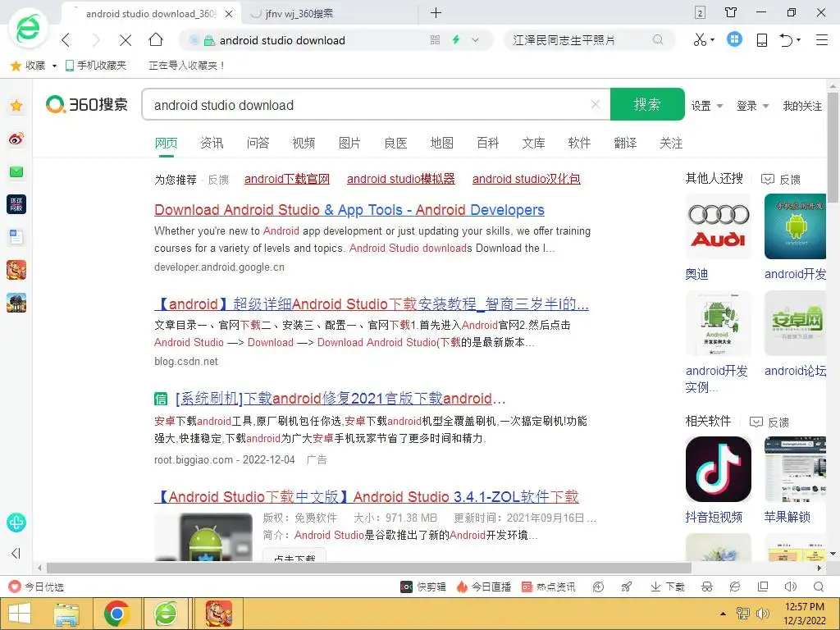Screen dimensions: 840x630
Task: Open the browser home page icon
Action: (156, 39)
